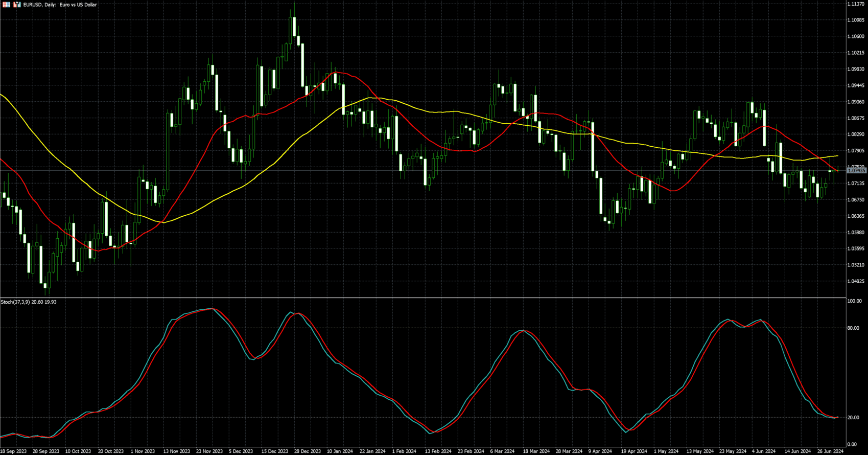Click the current price label 1.07435
868x455 pixels.
tap(856, 171)
